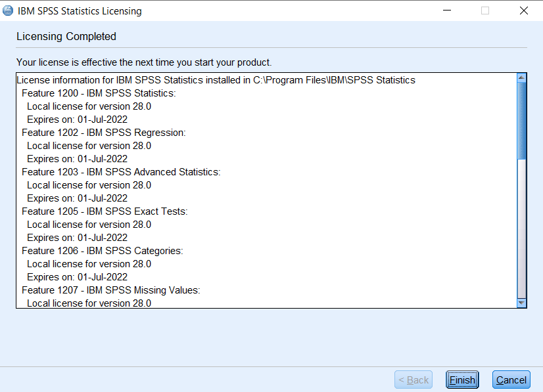Click the scrollbar up arrow

(x=521, y=78)
